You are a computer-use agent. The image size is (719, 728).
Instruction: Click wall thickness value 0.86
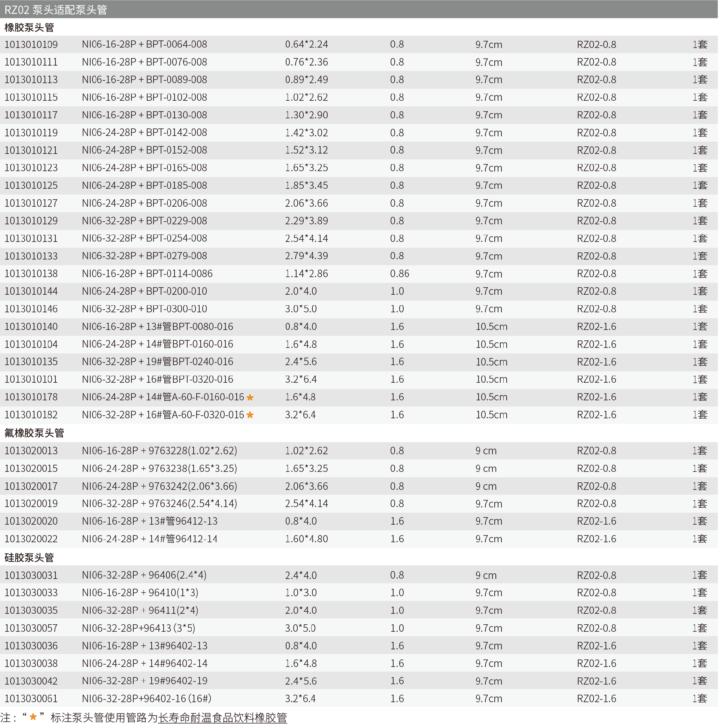400,274
